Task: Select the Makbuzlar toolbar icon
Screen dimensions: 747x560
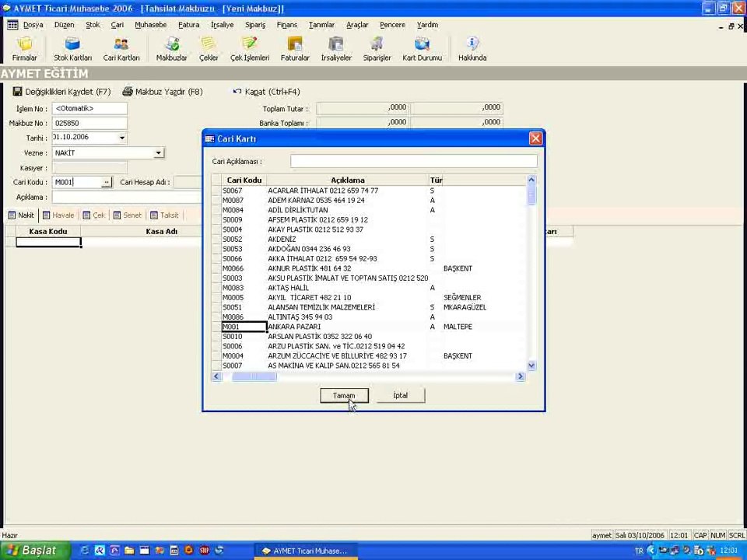Action: [171, 48]
